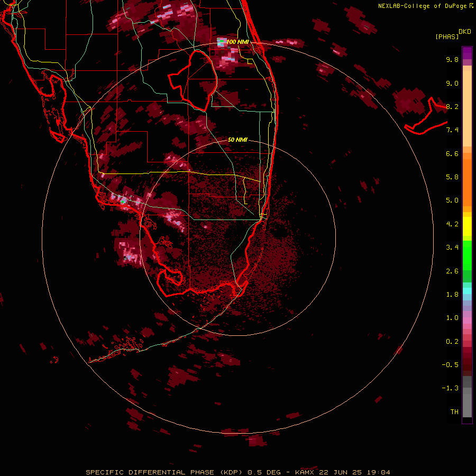476x476 pixels.
Task: Click the 1.8 legend value
Action: 452,295
